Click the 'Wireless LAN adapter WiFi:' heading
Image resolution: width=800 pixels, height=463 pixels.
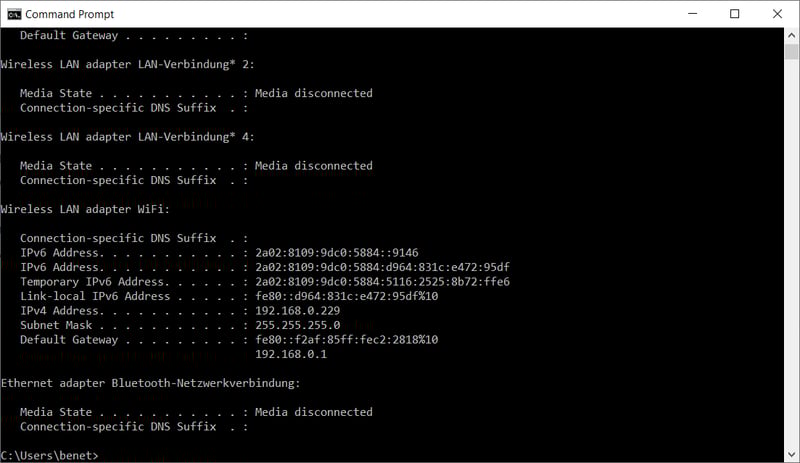coord(85,209)
